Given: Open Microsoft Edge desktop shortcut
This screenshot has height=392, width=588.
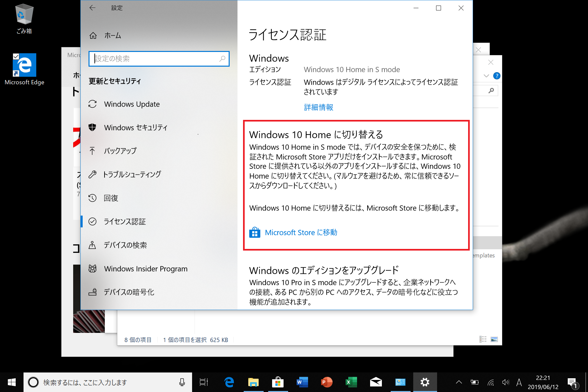Looking at the screenshot, I should (24, 69).
